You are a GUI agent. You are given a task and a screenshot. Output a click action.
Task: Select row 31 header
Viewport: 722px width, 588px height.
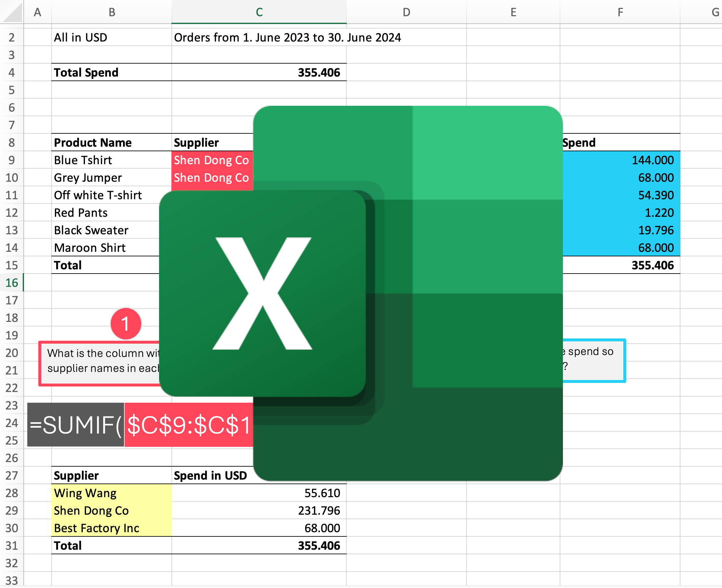[11, 545]
